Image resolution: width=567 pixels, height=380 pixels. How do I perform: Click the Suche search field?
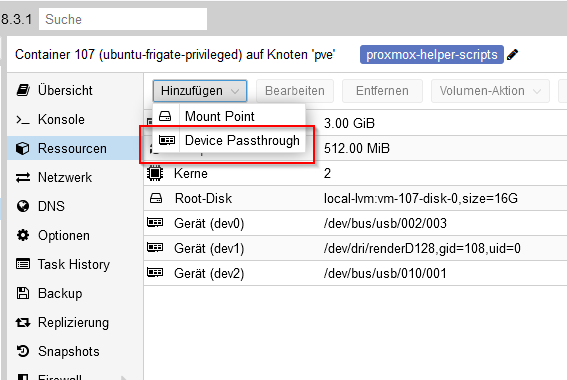tap(123, 19)
